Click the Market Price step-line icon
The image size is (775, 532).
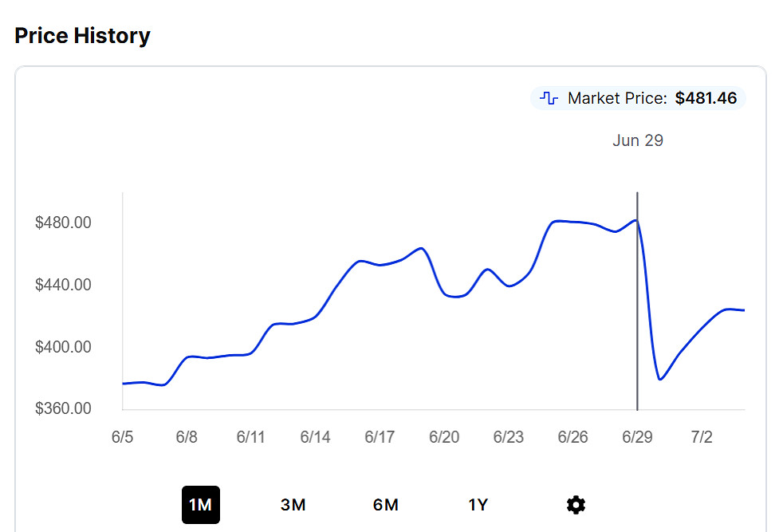tap(549, 99)
